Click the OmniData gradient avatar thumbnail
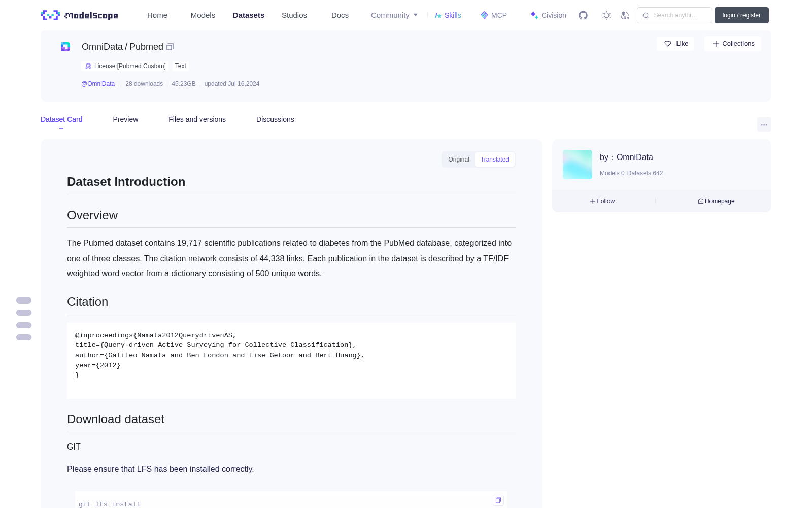 578,165
